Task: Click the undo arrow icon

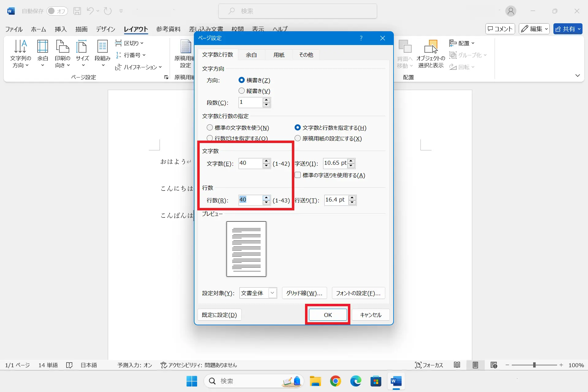Action: [x=90, y=11]
